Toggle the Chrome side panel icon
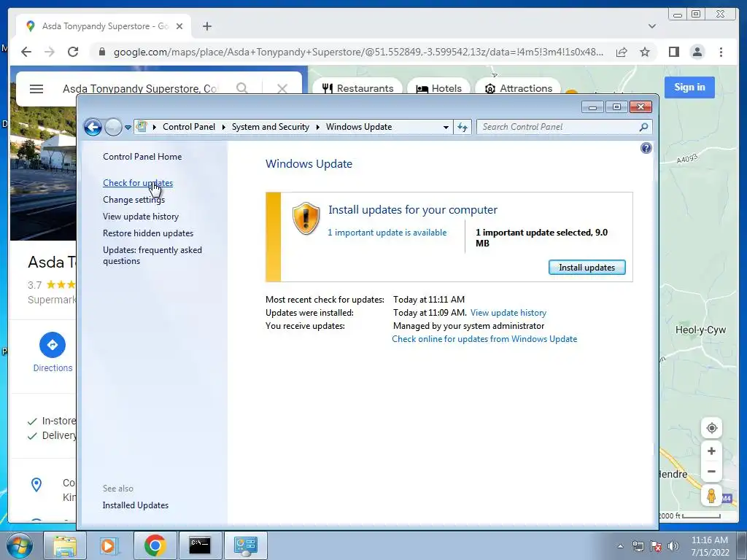The width and height of the screenshot is (747, 560). [673, 52]
